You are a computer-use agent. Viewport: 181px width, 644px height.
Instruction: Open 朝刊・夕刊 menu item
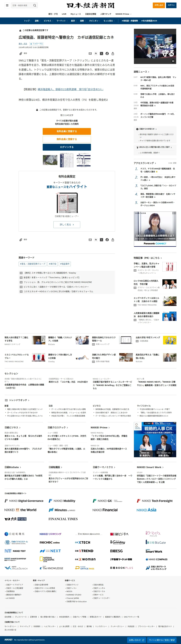(53, 14)
